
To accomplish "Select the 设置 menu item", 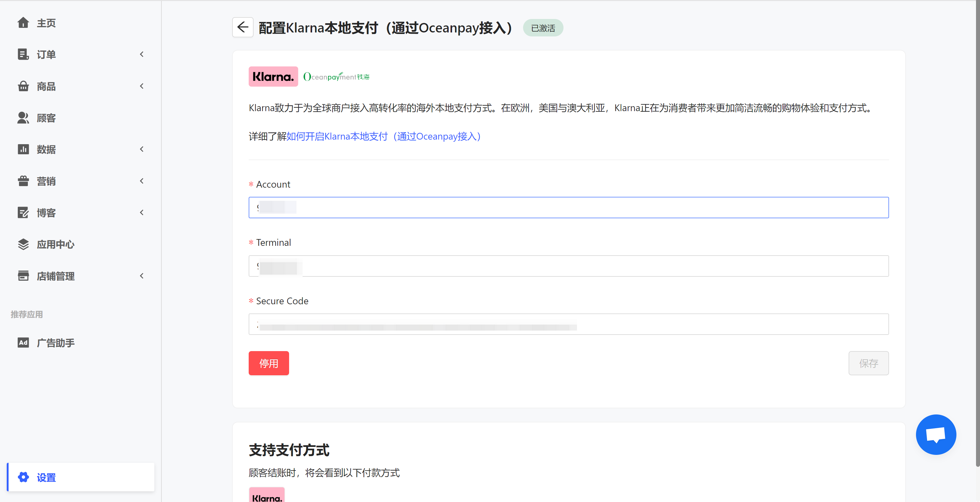I will 81,477.
